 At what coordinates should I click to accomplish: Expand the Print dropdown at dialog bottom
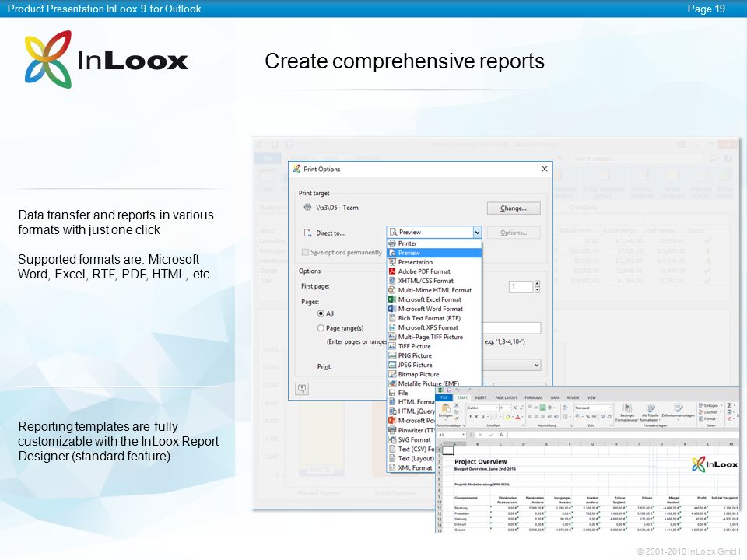[x=536, y=366]
